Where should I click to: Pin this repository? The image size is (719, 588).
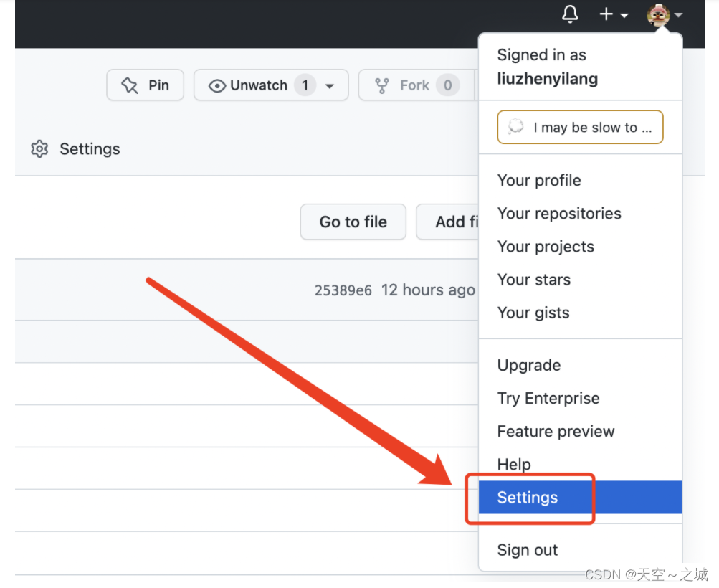coord(145,85)
